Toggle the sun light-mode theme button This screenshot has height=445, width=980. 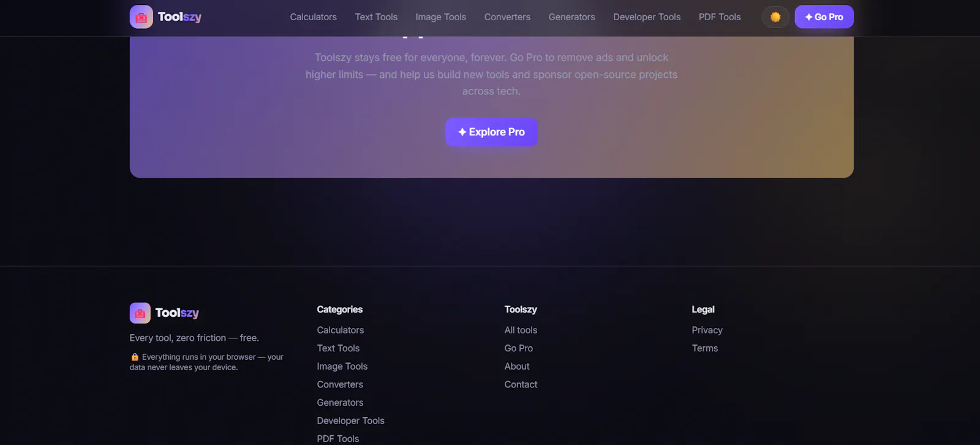tap(775, 17)
